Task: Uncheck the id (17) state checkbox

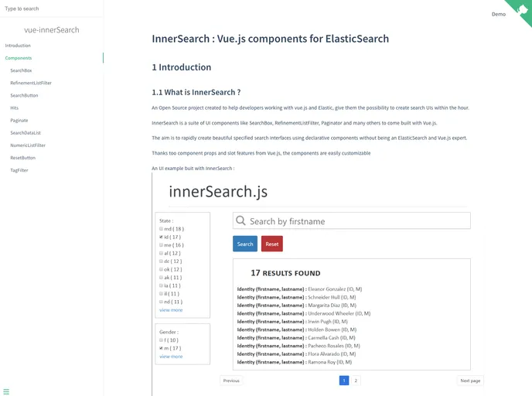Action: tap(161, 237)
